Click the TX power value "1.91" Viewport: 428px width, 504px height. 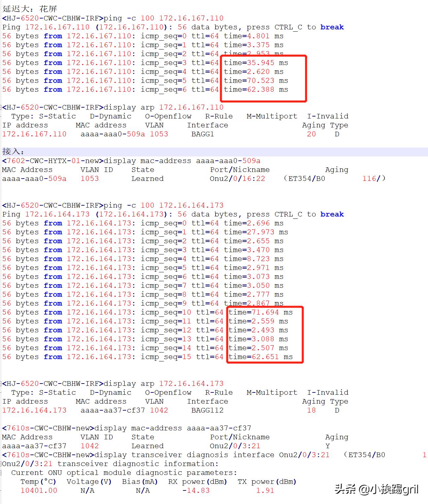click(x=265, y=490)
